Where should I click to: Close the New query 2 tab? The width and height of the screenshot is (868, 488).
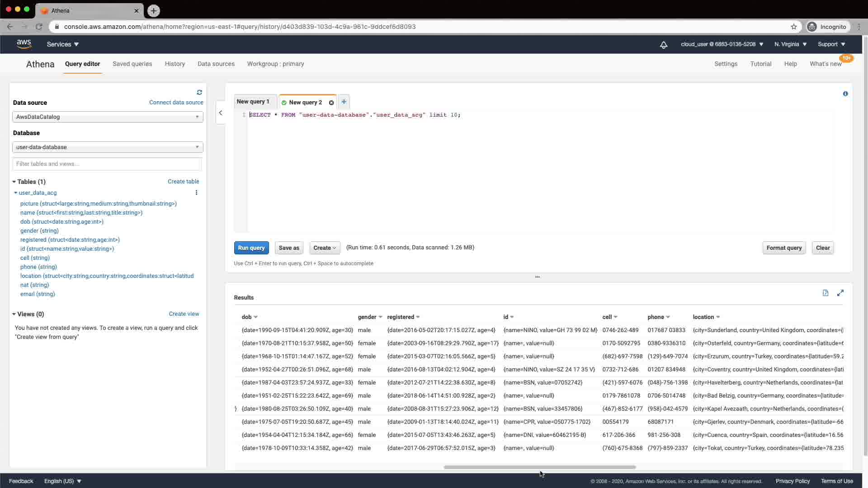pyautogui.click(x=331, y=103)
